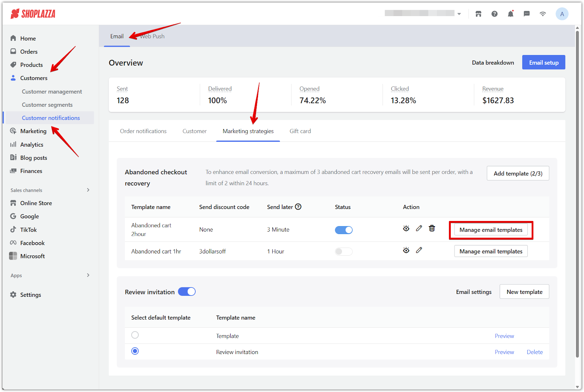584x392 pixels.
Task: Expand the Apps section
Action: (88, 275)
